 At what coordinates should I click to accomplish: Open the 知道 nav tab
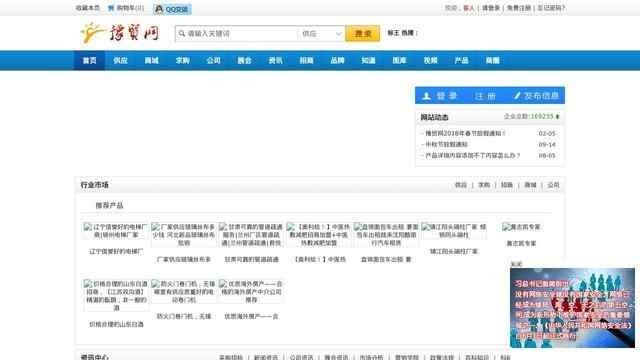coord(369,60)
